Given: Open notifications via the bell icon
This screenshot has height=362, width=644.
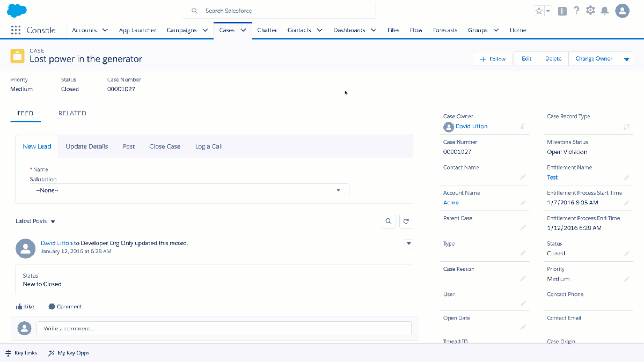Looking at the screenshot, I should (x=605, y=10).
